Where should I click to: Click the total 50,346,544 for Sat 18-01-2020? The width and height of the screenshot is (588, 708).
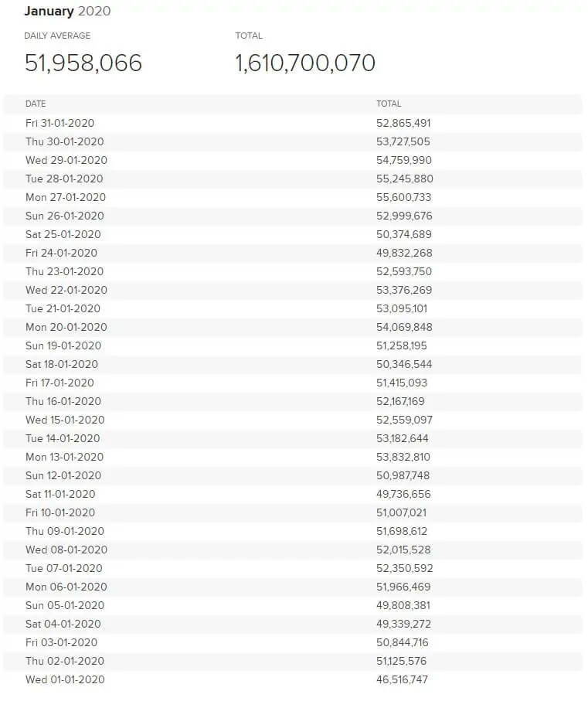click(x=403, y=364)
